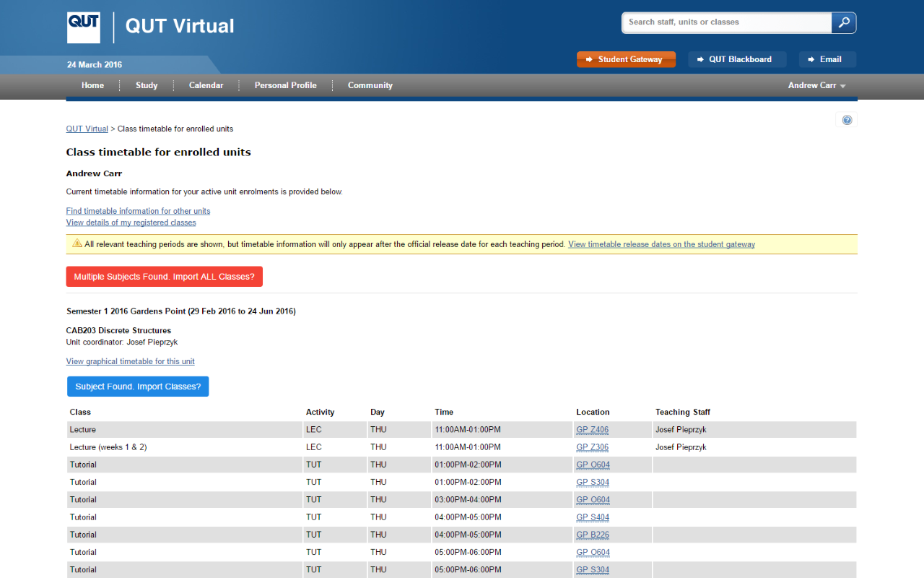924x578 pixels.
Task: Select Community in navigation bar
Action: 370,85
